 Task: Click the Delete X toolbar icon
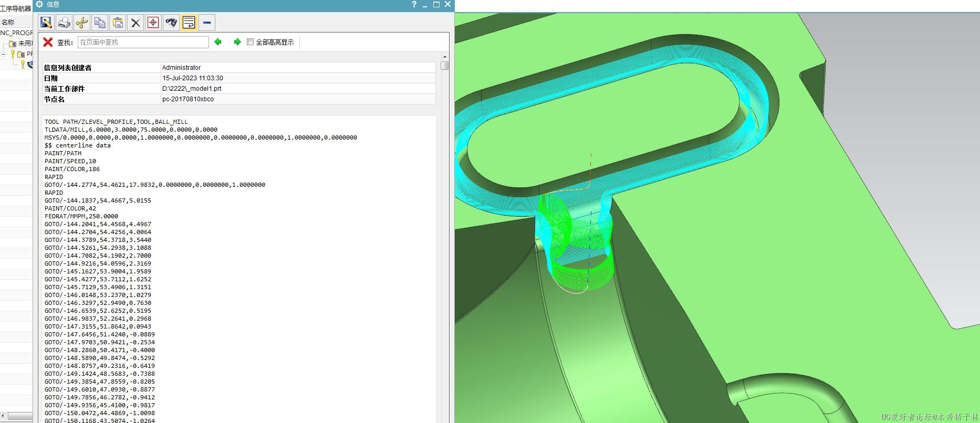tap(135, 23)
